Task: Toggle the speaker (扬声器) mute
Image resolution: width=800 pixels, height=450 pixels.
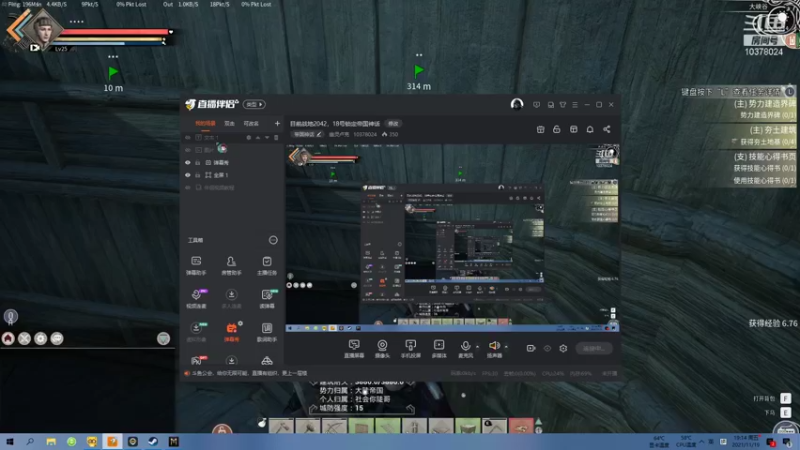Action: [494, 349]
